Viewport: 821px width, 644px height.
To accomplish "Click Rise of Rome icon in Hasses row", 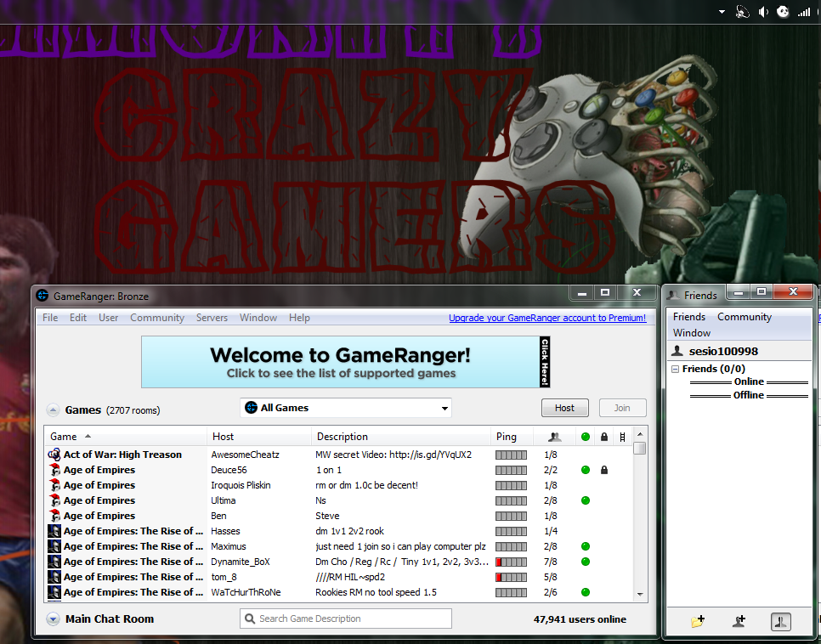I will click(54, 531).
